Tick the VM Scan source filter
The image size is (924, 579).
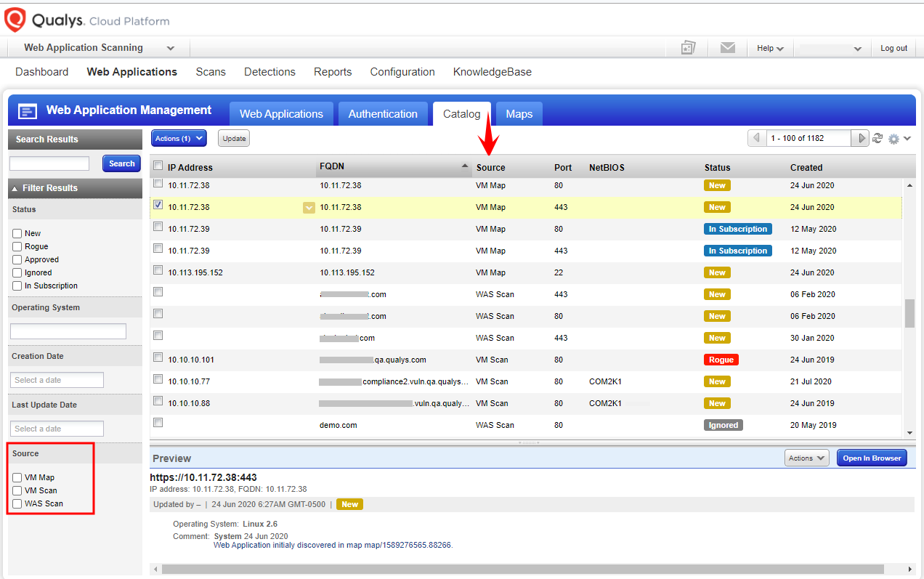tap(17, 491)
